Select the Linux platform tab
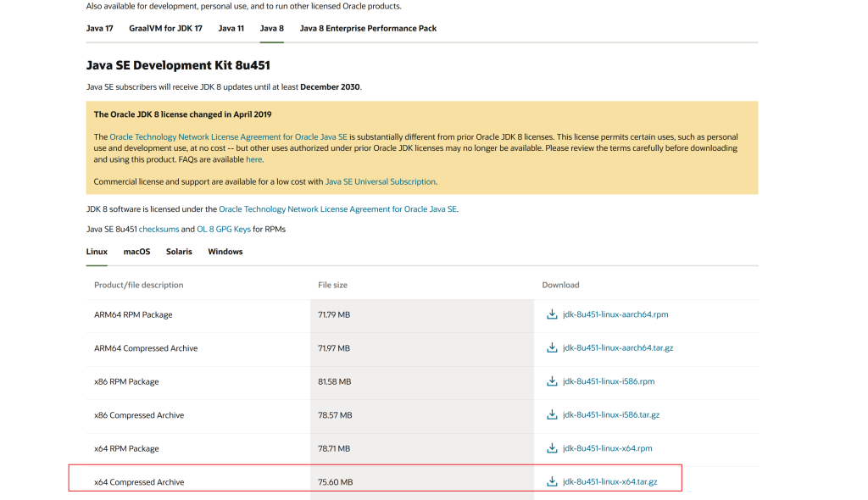The width and height of the screenshot is (868, 500). [97, 252]
